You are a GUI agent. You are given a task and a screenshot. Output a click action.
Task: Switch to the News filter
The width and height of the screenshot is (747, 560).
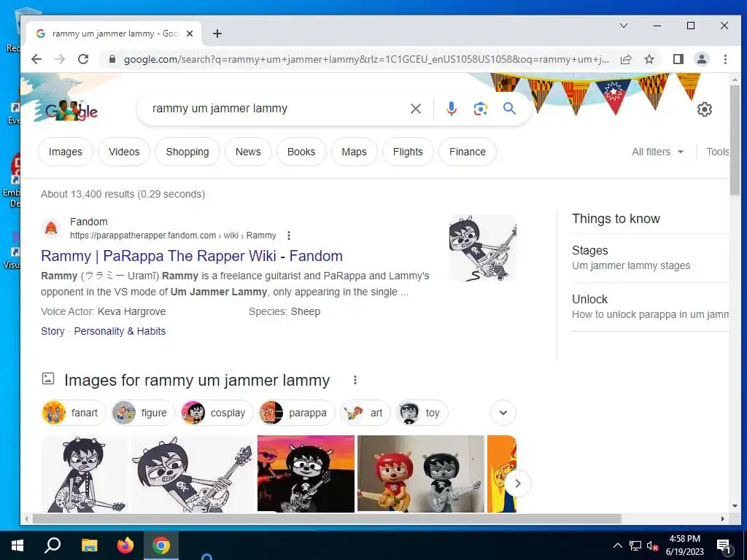click(248, 152)
